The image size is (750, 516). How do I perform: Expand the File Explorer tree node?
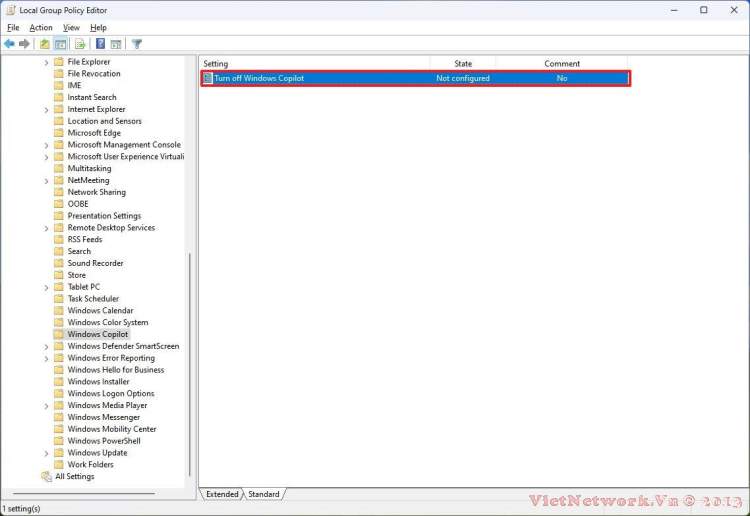[47, 62]
